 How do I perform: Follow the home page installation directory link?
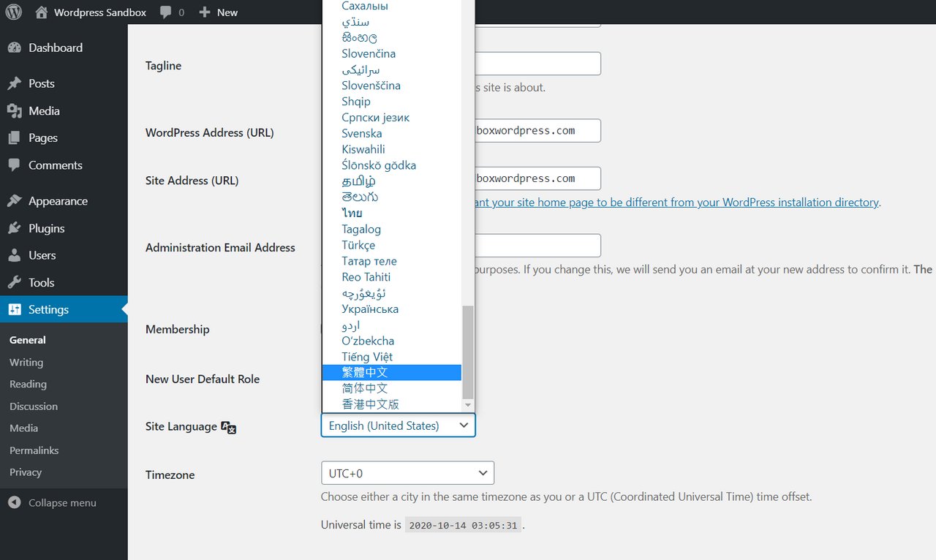point(677,202)
